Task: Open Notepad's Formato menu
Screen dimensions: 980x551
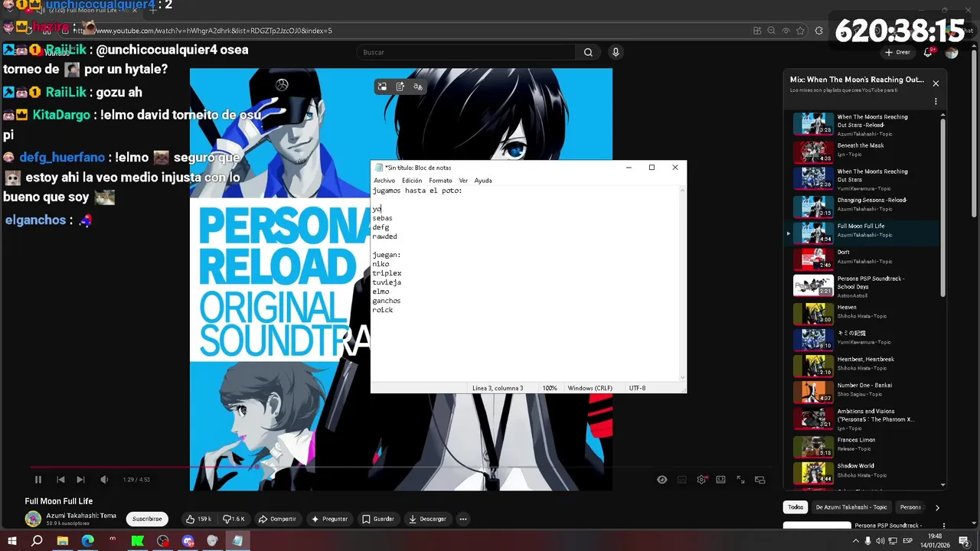Action: click(440, 181)
